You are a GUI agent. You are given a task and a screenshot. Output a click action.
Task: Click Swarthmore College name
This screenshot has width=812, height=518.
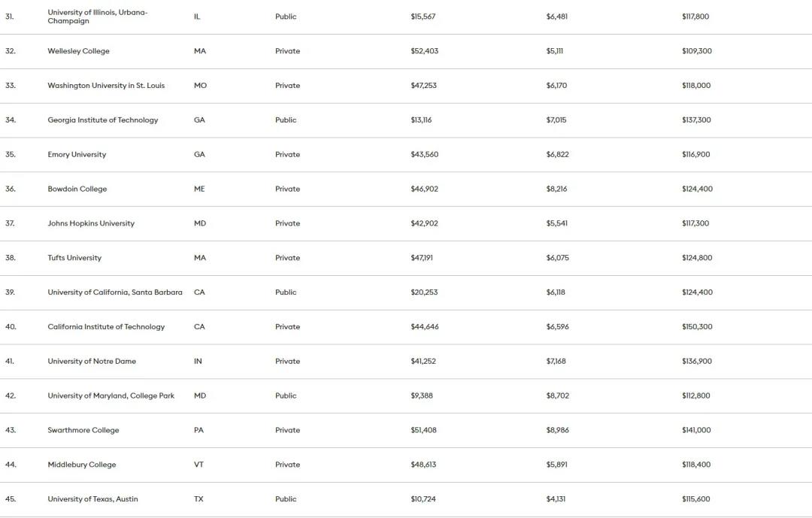(83, 430)
